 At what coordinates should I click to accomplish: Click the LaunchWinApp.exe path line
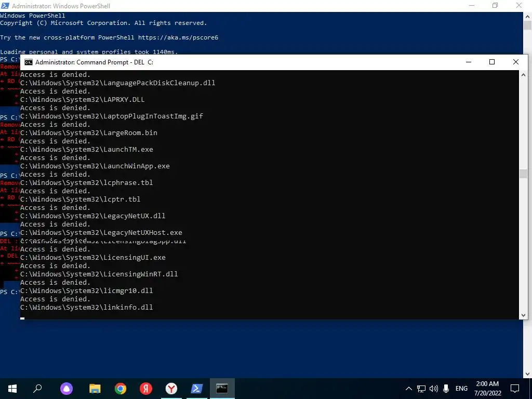pyautogui.click(x=95, y=166)
